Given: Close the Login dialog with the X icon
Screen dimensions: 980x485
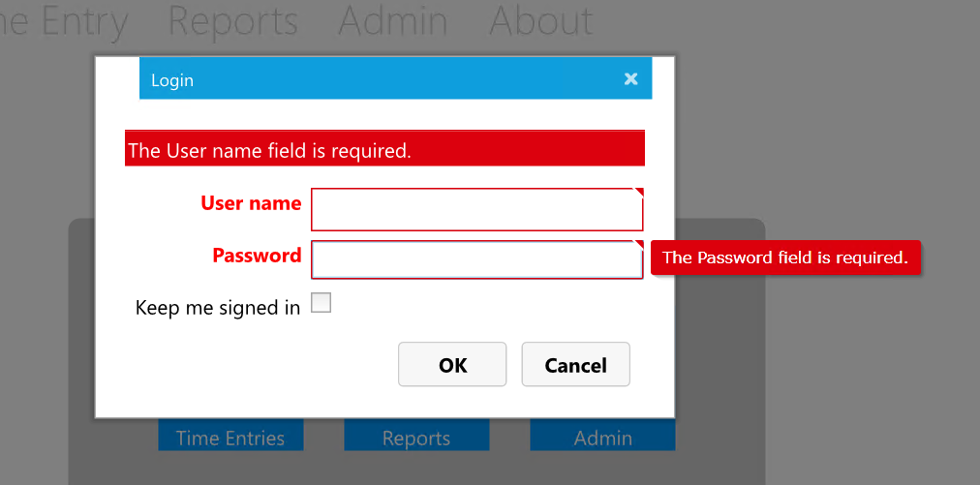Looking at the screenshot, I should tap(630, 78).
